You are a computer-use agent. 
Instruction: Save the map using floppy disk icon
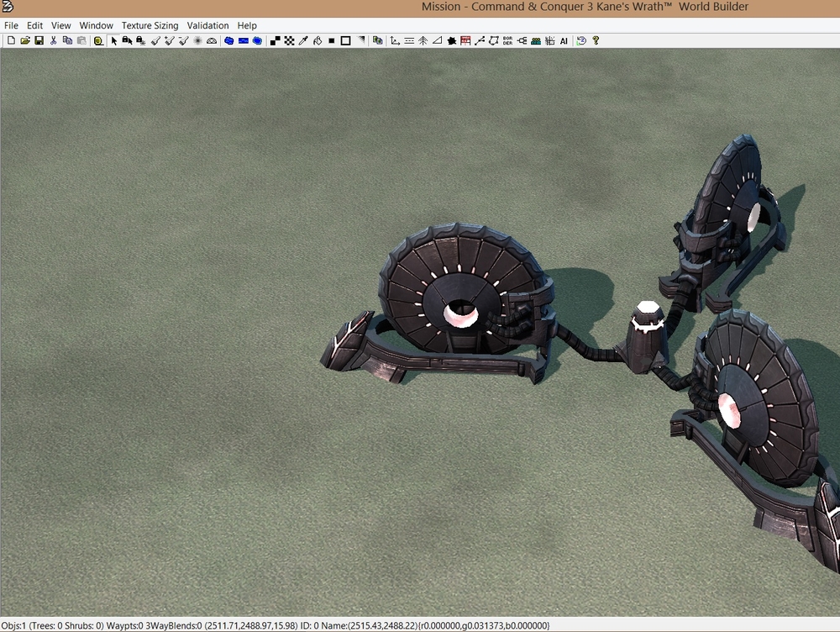pyautogui.click(x=39, y=40)
